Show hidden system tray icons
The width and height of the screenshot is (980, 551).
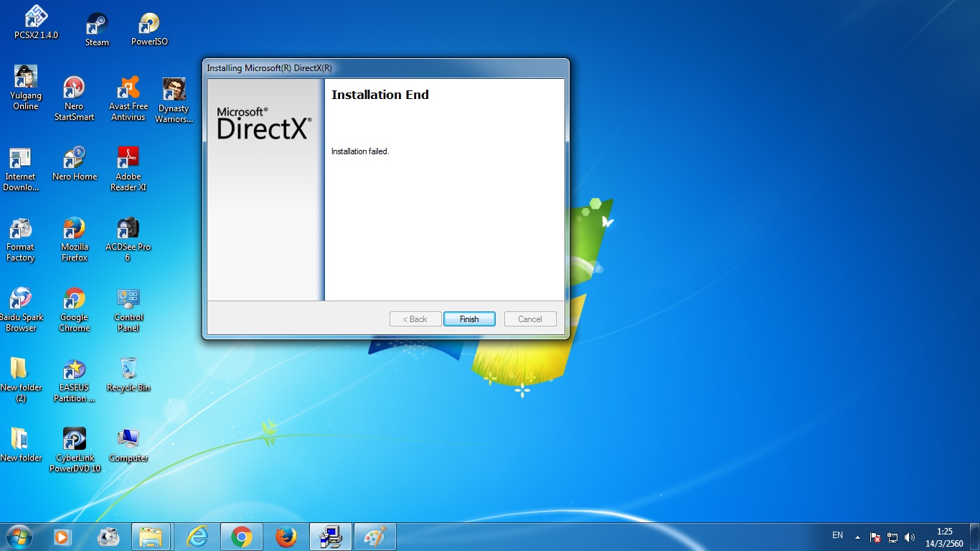tap(857, 537)
